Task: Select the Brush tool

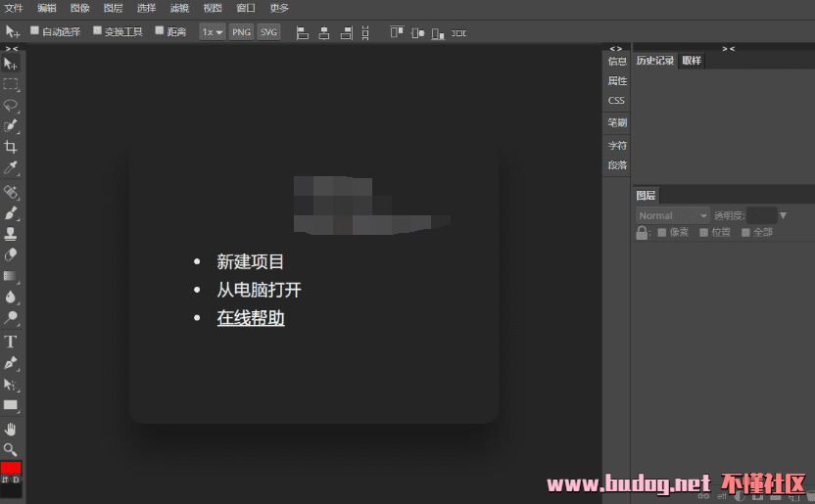Action: (x=11, y=212)
